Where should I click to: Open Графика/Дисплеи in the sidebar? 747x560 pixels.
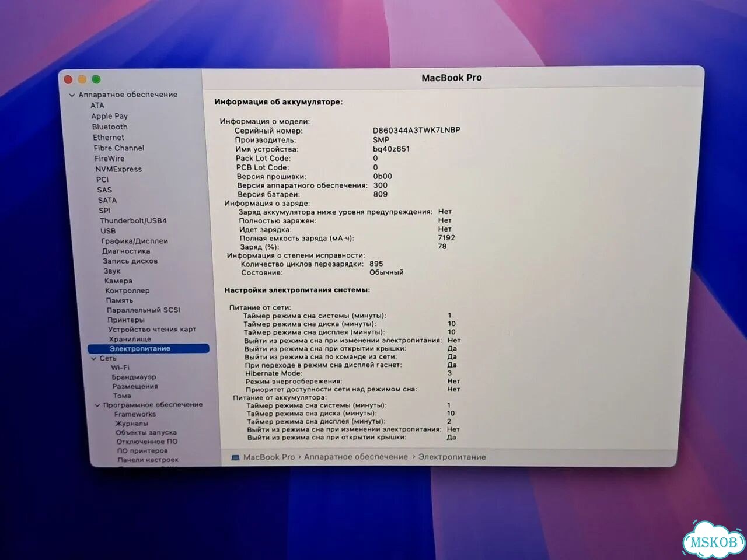click(x=134, y=241)
